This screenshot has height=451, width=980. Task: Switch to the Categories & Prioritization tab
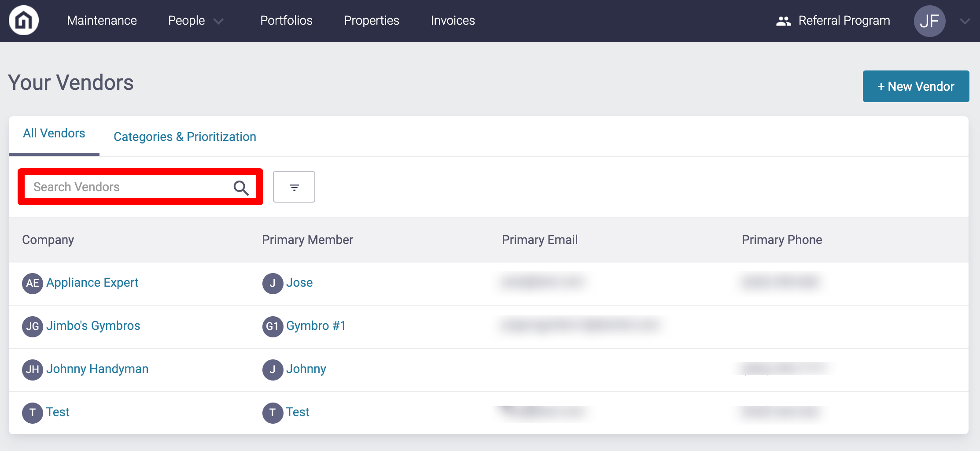185,137
